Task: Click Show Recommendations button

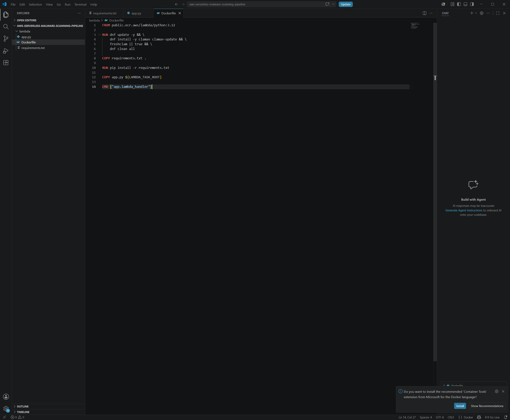Action: (x=487, y=406)
